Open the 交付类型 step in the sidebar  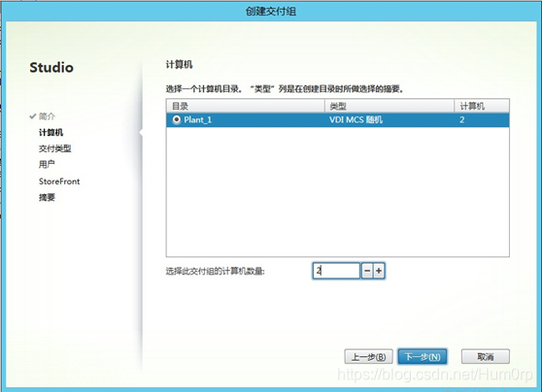55,148
